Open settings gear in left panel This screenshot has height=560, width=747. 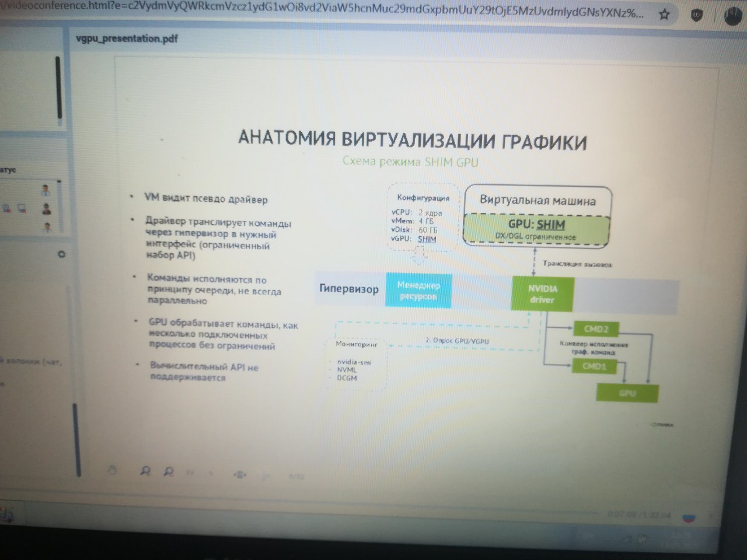pos(61,254)
